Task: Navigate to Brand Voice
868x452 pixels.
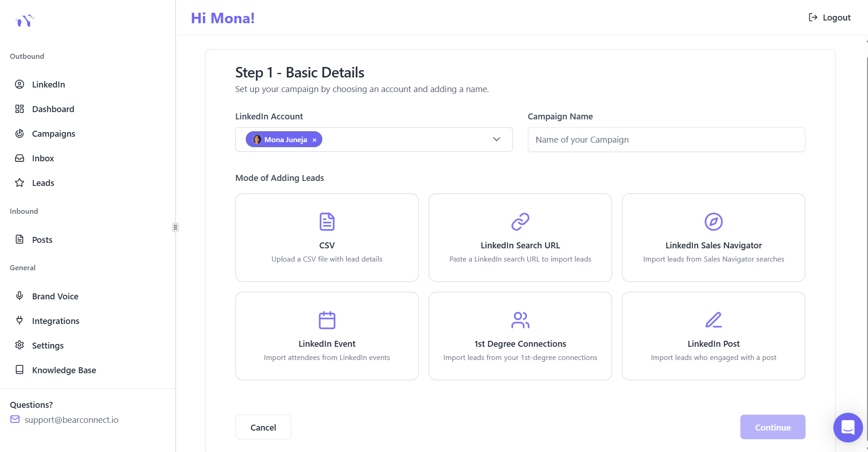Action: [x=55, y=297]
